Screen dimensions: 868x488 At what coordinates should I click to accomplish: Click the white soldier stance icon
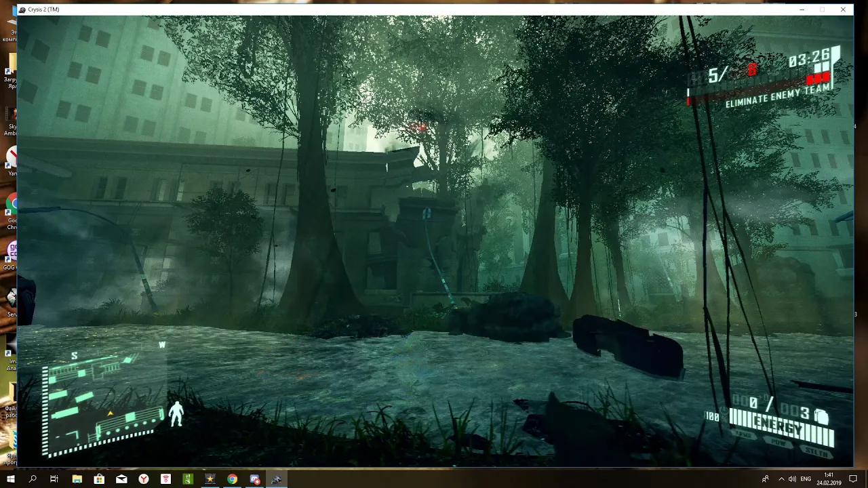pos(176,413)
